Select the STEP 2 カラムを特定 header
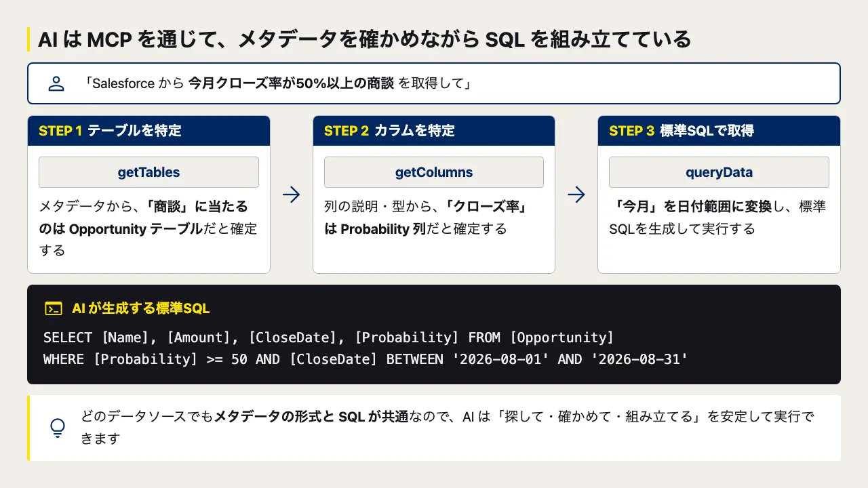Image resolution: width=868 pixels, height=488 pixels. point(434,131)
